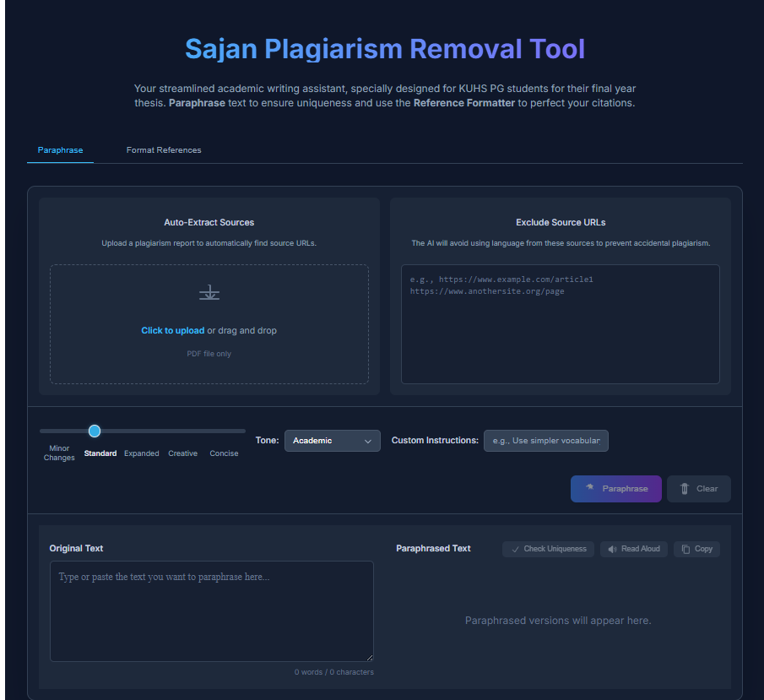Image resolution: width=764 pixels, height=700 pixels.
Task: Click the speaker icon on Read Aloud
Action: [611, 549]
